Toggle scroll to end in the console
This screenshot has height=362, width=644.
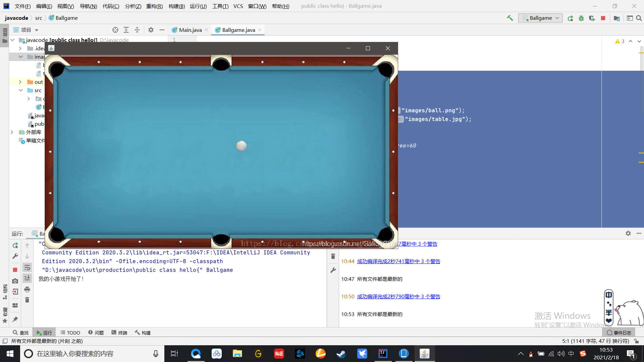click(x=27, y=278)
